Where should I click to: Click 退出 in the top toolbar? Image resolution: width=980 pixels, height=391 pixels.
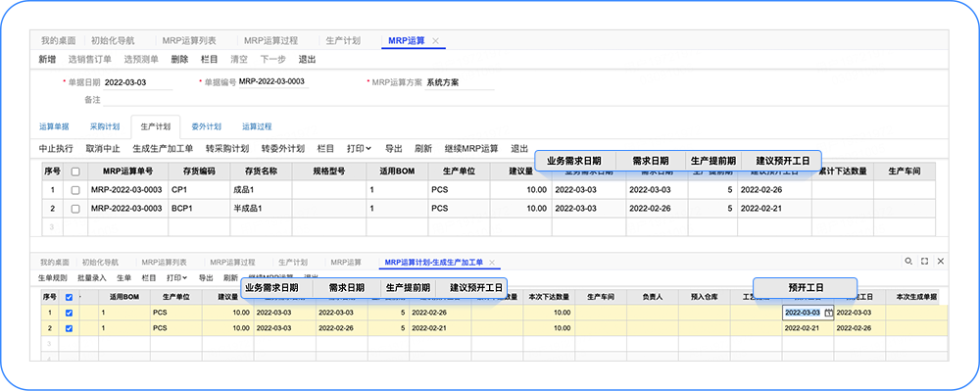tap(308, 60)
